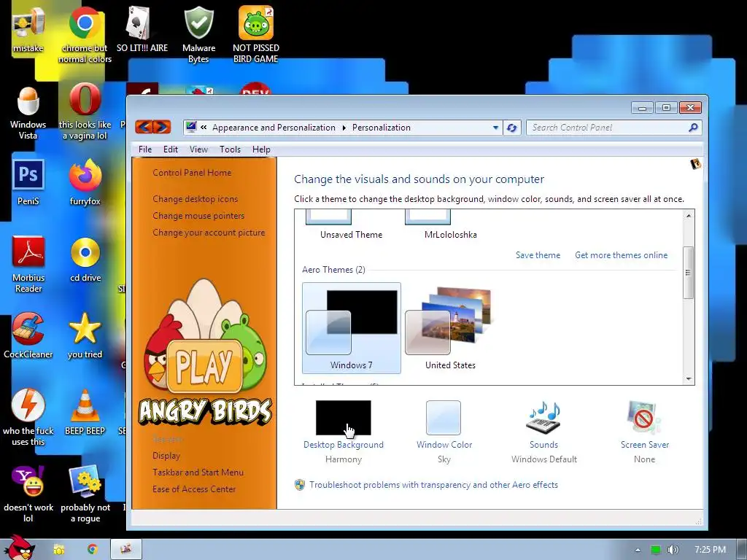Open the 'SO LIT!!! AIRE' solitaire icon
The image size is (747, 560).
coord(142,28)
